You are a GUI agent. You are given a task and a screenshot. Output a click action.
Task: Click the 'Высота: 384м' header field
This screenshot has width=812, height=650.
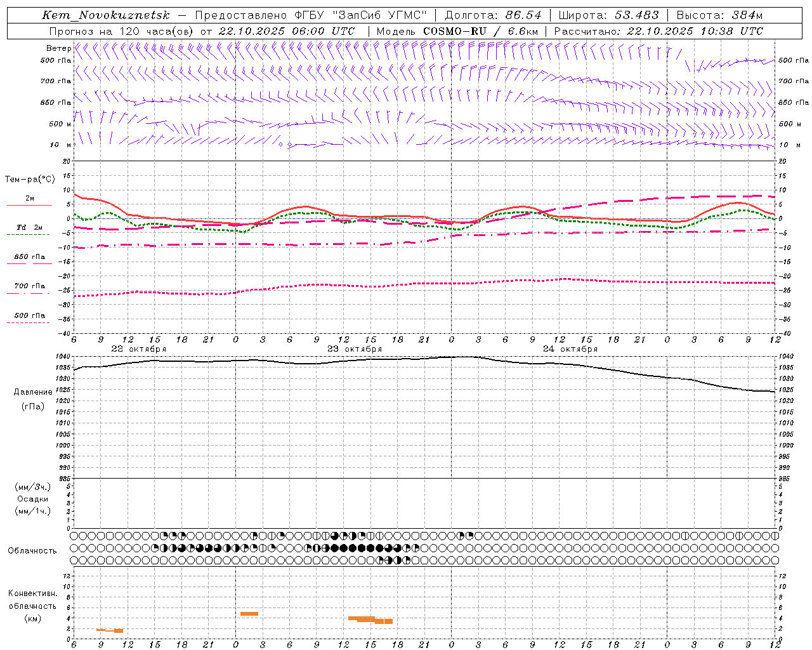point(719,15)
